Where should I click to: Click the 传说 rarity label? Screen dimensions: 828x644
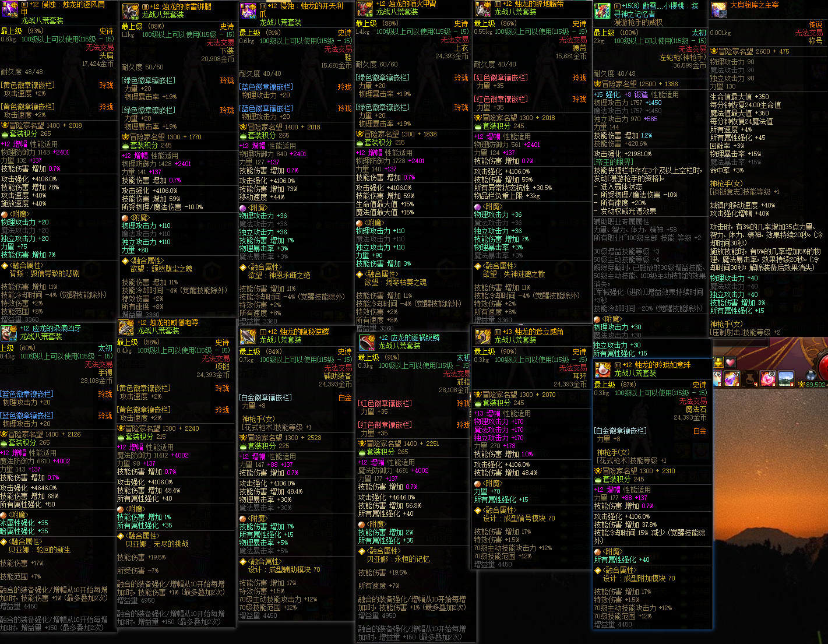point(816,25)
